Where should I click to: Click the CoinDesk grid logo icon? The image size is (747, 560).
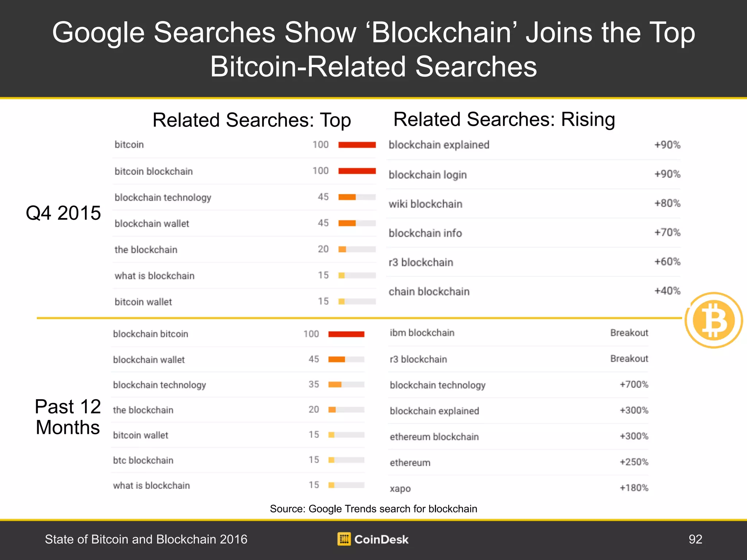coord(344,539)
